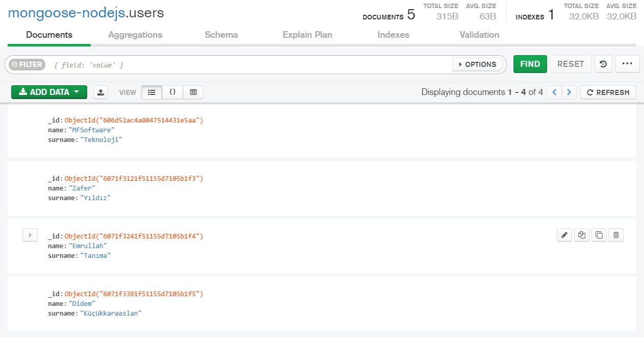Delete Emrullah document with trash icon
The height and width of the screenshot is (337, 644).
[x=616, y=235]
